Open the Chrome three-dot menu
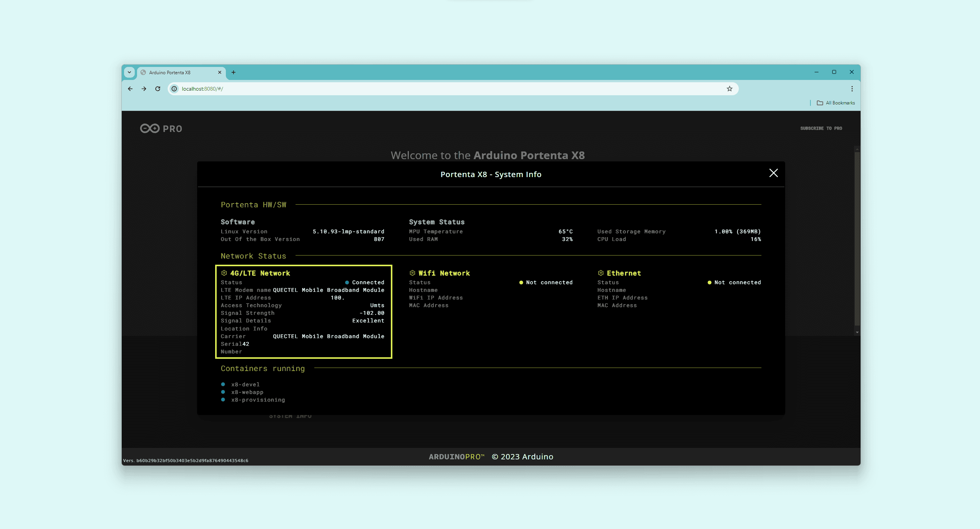 coord(852,89)
